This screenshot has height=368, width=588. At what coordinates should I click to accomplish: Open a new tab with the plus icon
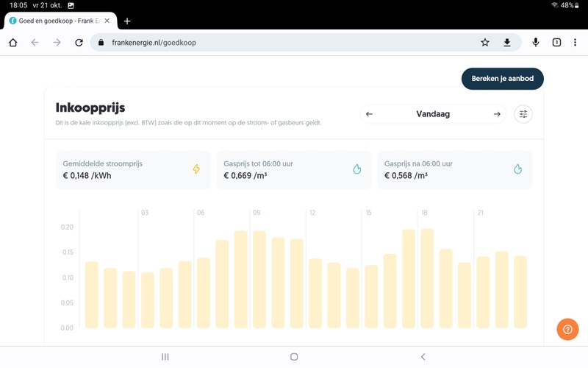(127, 21)
